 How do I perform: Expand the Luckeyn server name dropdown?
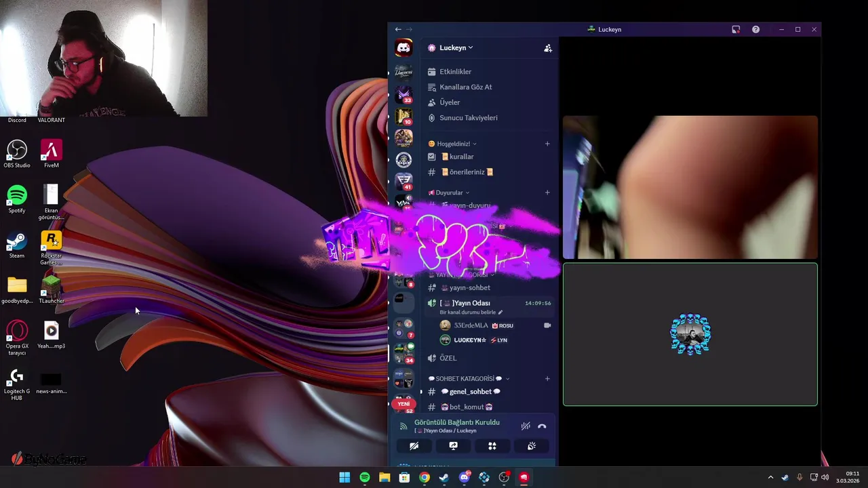[x=456, y=48]
